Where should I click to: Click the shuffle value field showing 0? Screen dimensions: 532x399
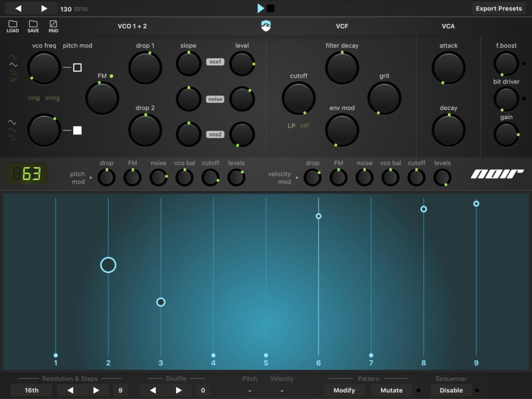point(203,390)
